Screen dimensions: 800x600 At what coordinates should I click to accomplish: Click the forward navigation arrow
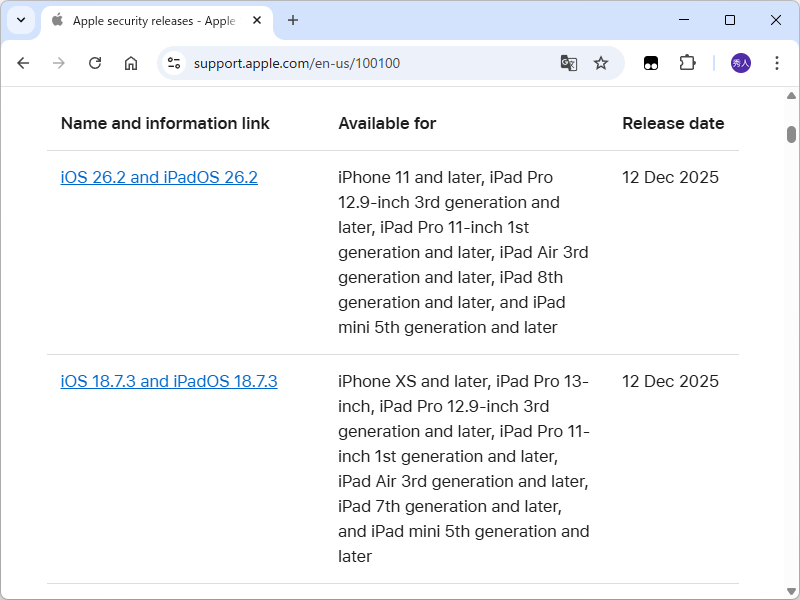tap(59, 62)
